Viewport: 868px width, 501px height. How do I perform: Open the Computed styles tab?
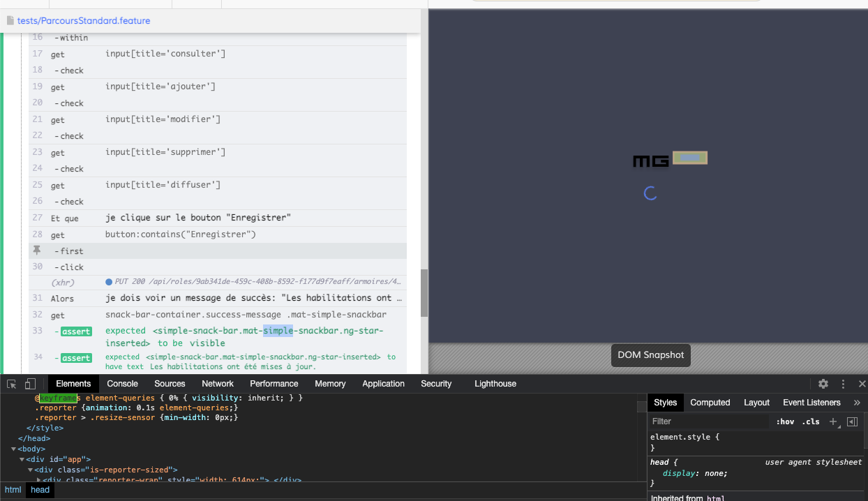pyautogui.click(x=710, y=402)
